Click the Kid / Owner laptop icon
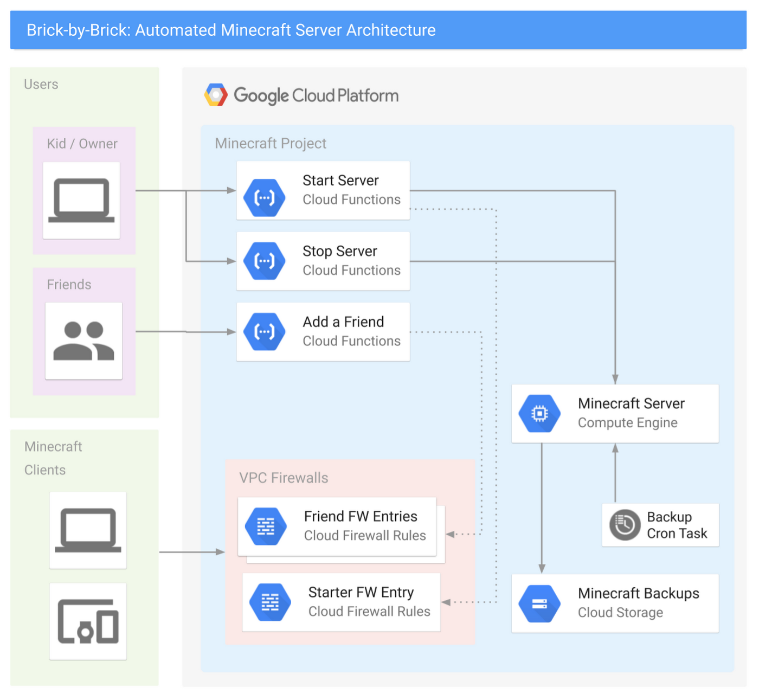This screenshot has width=759, height=700. pos(81,201)
